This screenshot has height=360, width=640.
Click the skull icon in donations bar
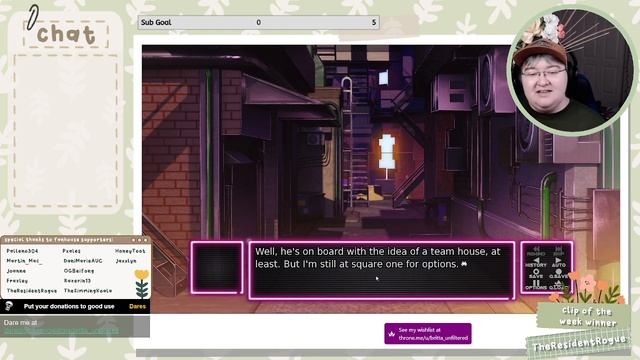(9, 306)
